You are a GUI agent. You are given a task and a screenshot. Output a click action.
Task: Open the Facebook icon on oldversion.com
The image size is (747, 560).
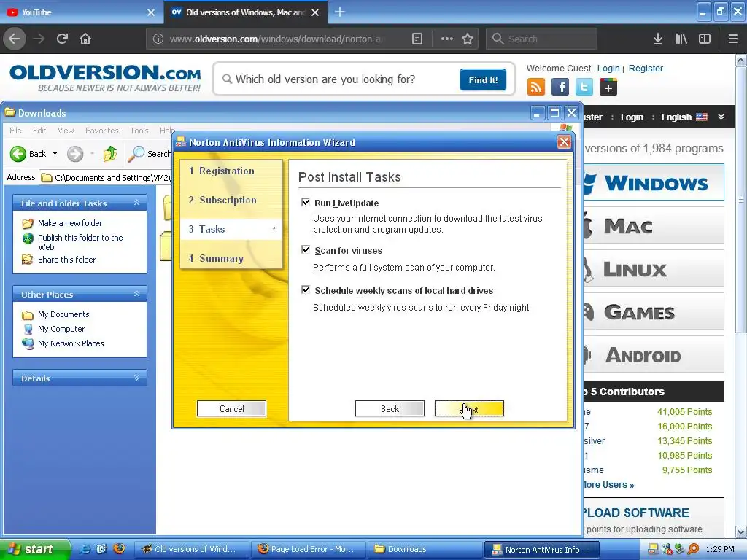[560, 87]
